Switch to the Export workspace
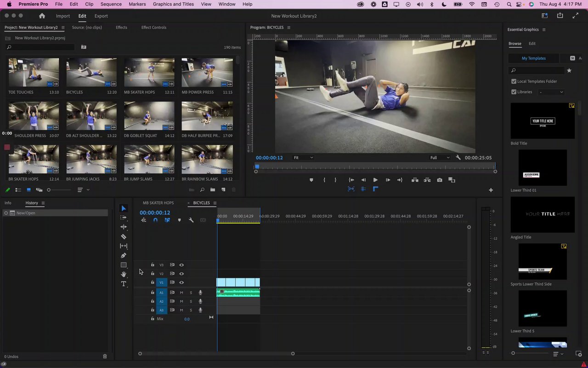This screenshot has height=368, width=588. click(x=101, y=16)
